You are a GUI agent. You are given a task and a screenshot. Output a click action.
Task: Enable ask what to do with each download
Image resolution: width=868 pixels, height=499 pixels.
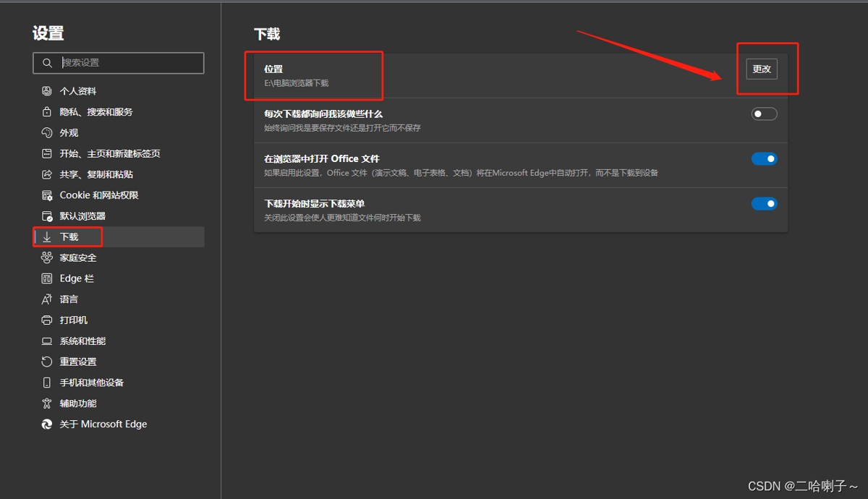coord(764,114)
